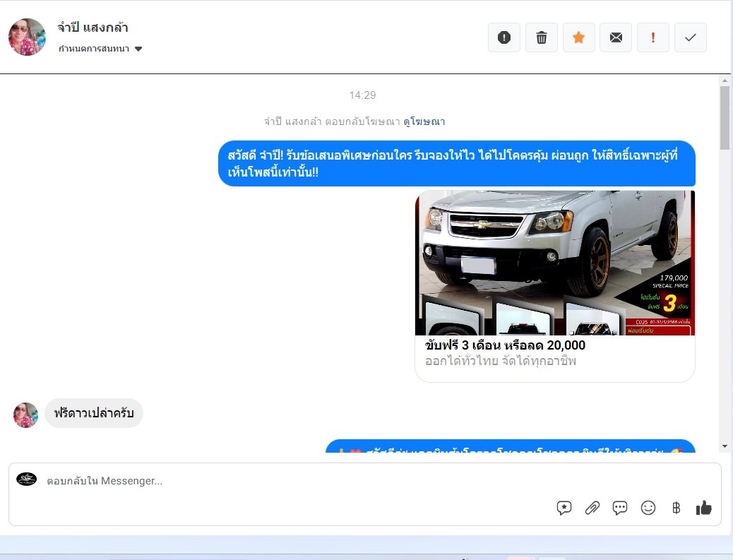Click ad subtitle ออกได้ทั่วไทย จัดได้ทุกอาชีพ
Image resolution: width=733 pixels, height=560 pixels.
[x=501, y=362]
